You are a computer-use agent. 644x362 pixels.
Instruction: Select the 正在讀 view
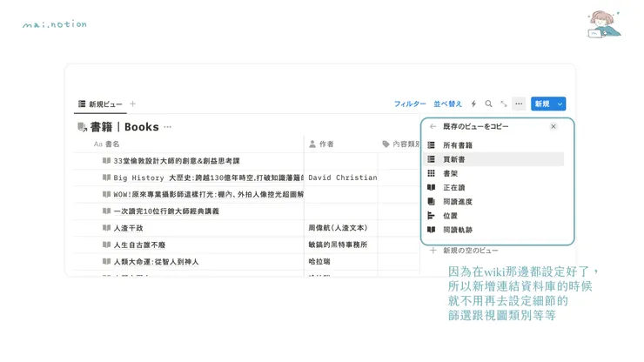(x=493, y=187)
